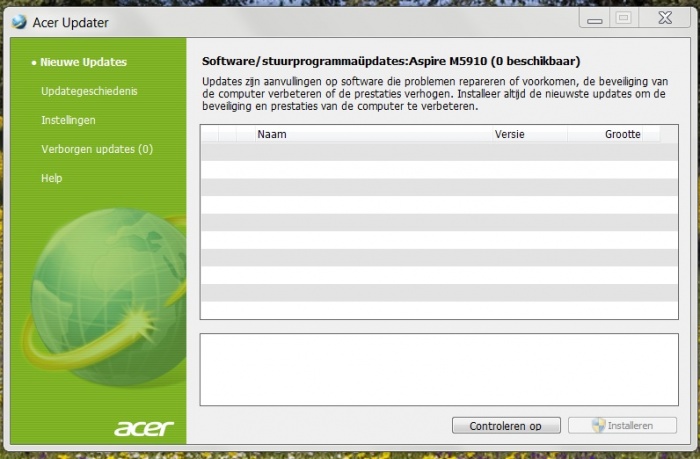Open the Nieuwe Updates section
The image size is (700, 459).
coord(83,62)
